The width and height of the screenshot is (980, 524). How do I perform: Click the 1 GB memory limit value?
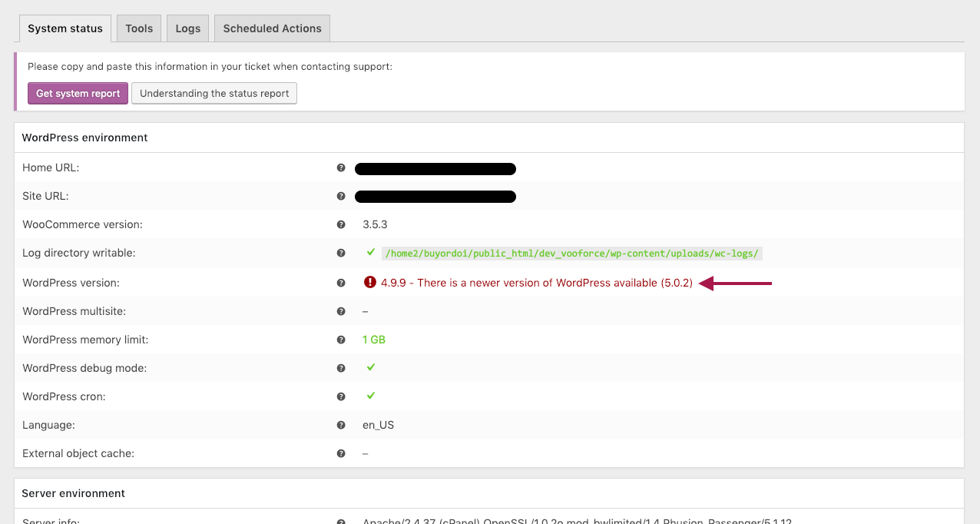point(374,340)
